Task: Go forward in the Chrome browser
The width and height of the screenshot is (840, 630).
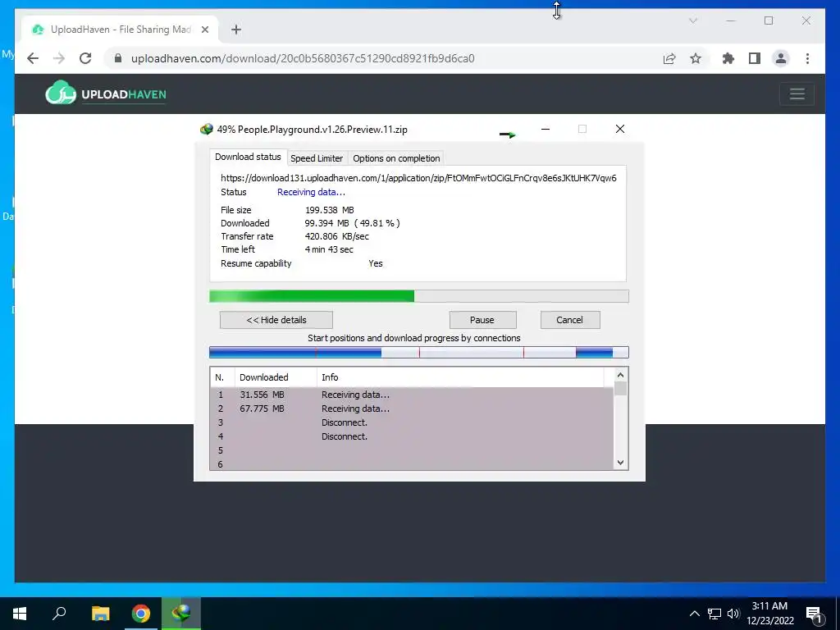Action: 59,58
